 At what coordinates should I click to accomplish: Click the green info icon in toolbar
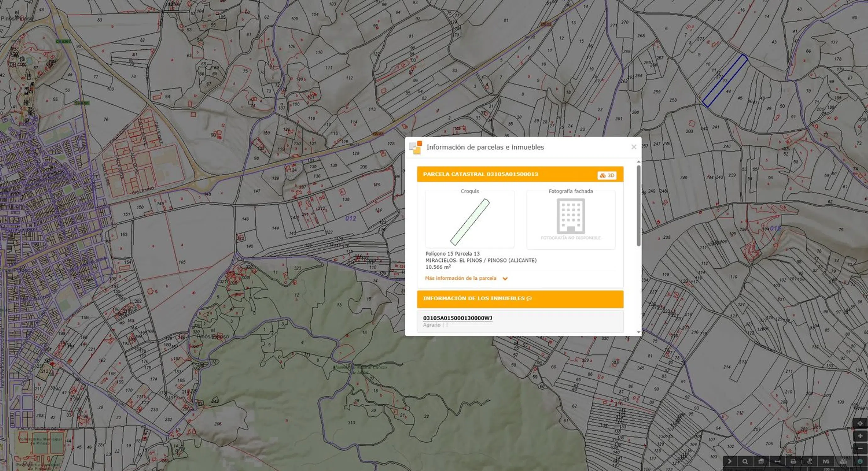(860, 462)
